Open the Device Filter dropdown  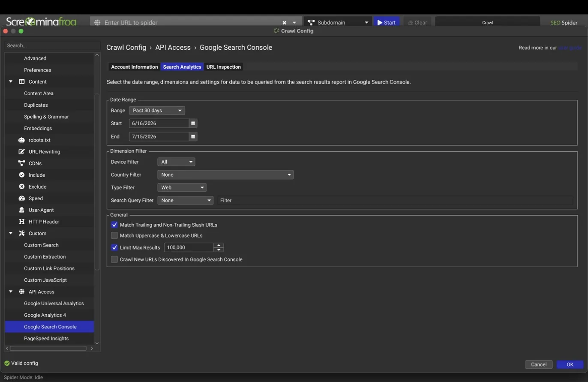click(176, 162)
